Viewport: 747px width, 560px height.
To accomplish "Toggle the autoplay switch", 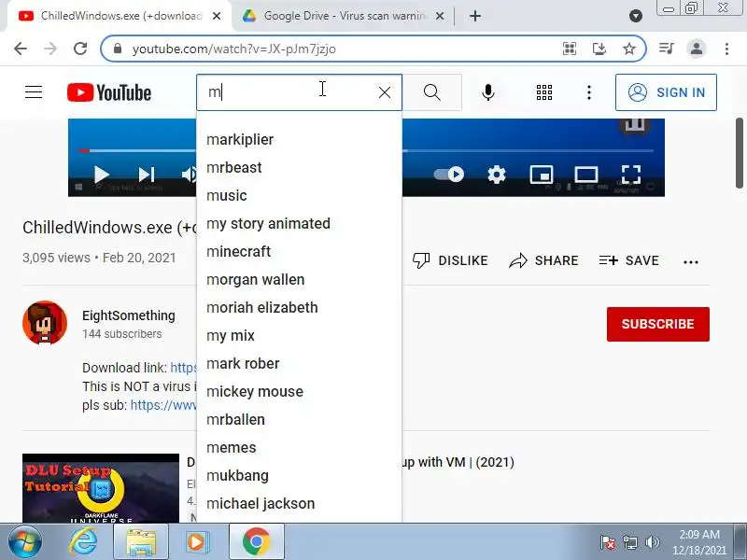I will (449, 175).
